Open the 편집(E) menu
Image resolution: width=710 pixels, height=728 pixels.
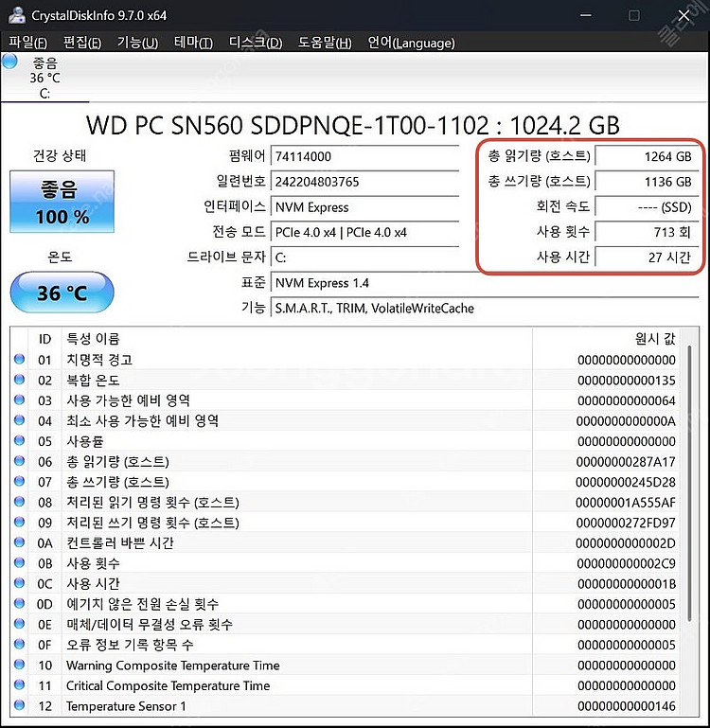(x=82, y=43)
